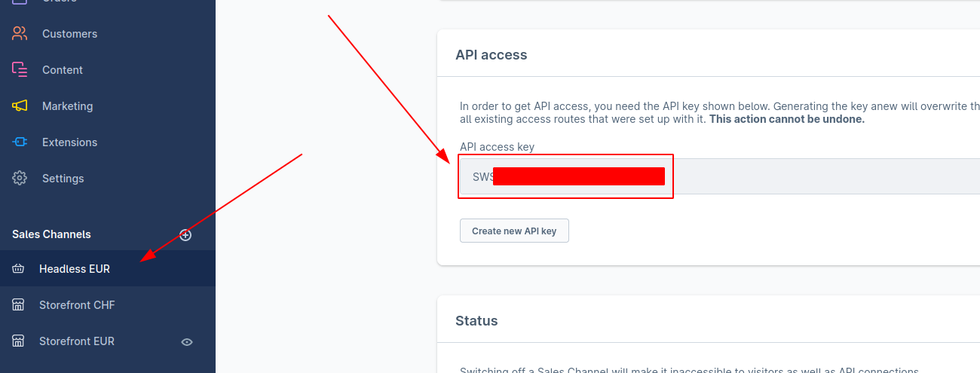Click the API access key field

tap(720, 176)
